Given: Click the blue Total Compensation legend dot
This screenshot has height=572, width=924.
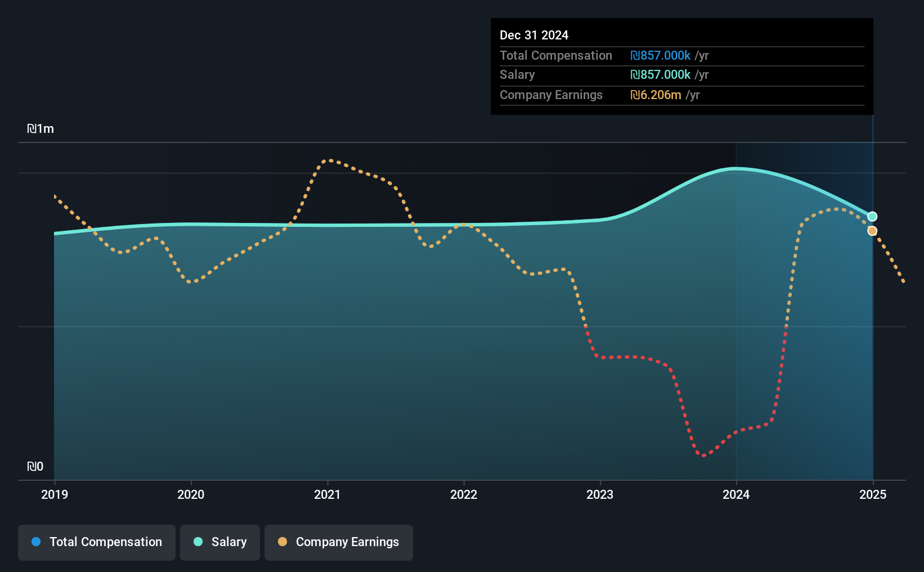Looking at the screenshot, I should click(x=36, y=542).
